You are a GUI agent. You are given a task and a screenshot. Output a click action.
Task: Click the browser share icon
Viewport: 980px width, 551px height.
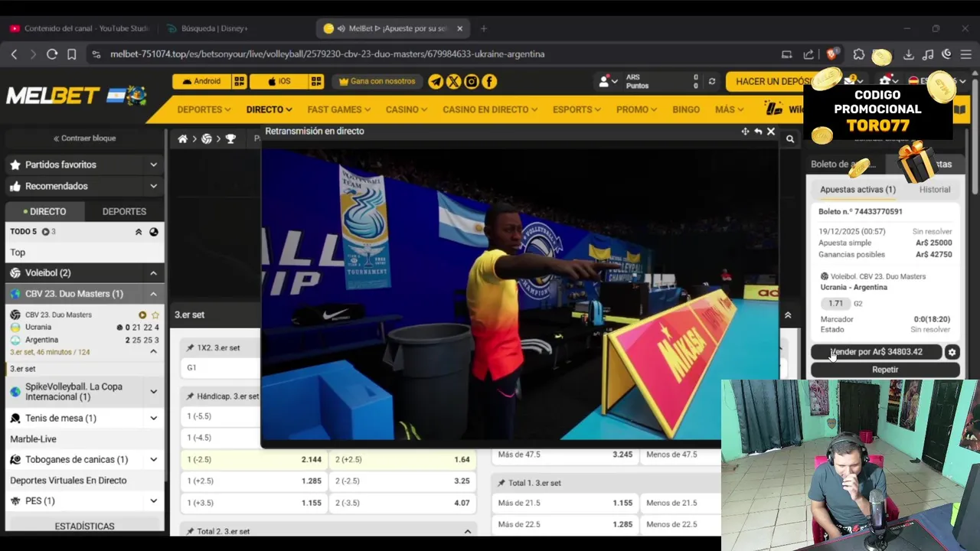click(808, 54)
